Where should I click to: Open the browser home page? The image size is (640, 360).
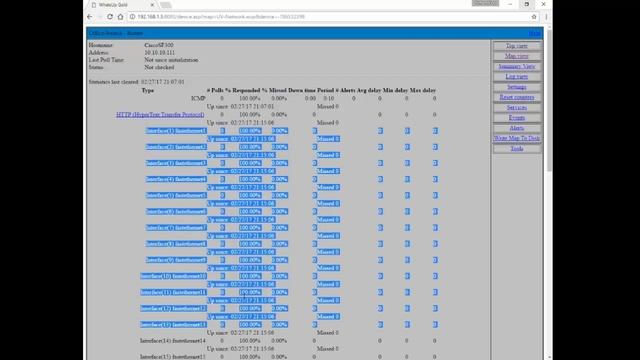pos(120,17)
